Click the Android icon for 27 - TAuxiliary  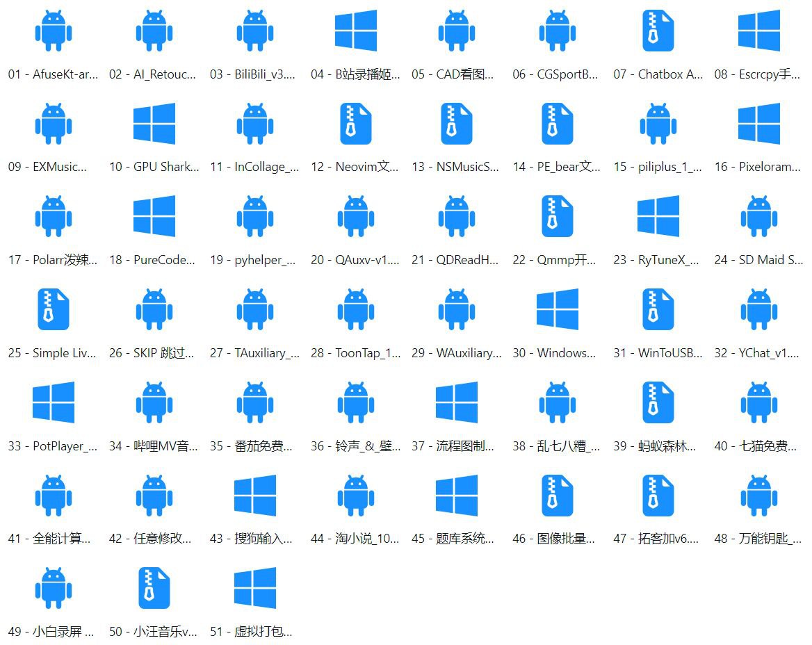[255, 309]
